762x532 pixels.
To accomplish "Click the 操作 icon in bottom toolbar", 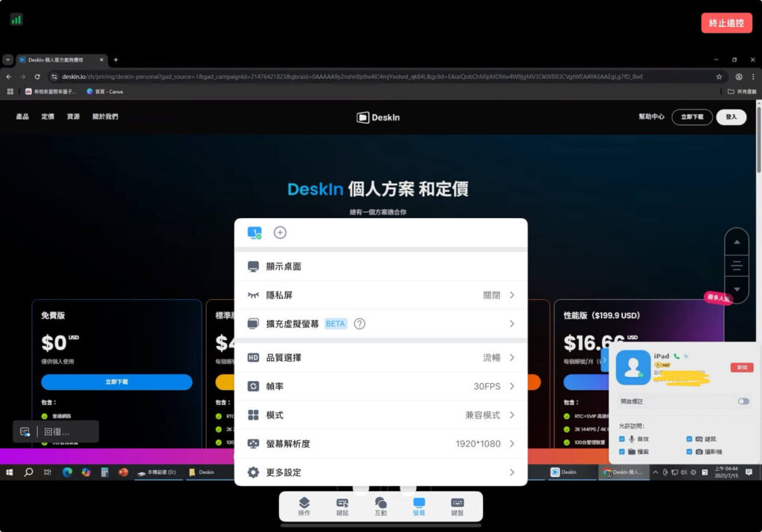I will click(x=304, y=506).
